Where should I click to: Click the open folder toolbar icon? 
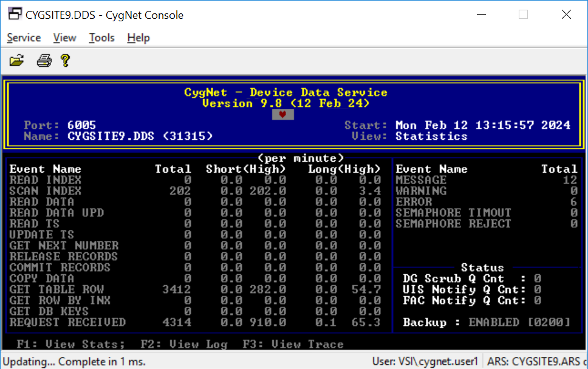tap(16, 60)
